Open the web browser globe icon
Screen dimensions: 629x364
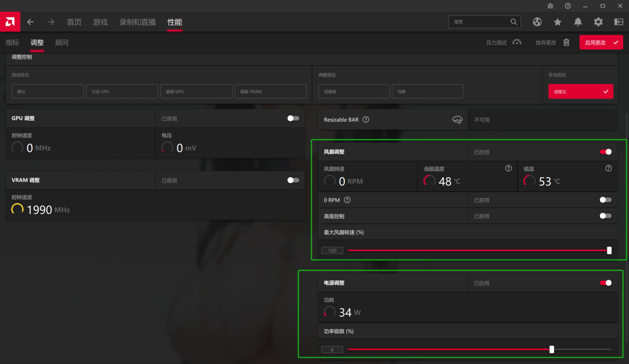click(x=537, y=22)
